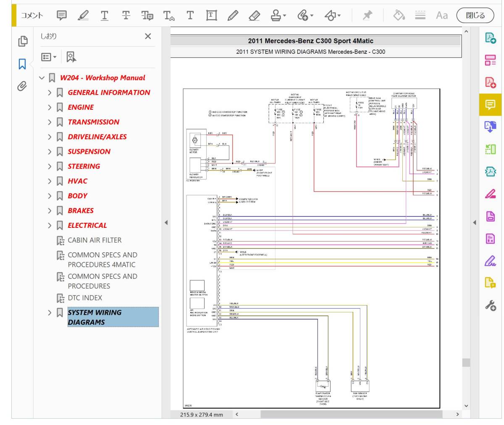This screenshot has width=504, height=425.
Task: Expand the SYSTEM WIRING DIAGRAMS bookmark
Action: tap(50, 312)
